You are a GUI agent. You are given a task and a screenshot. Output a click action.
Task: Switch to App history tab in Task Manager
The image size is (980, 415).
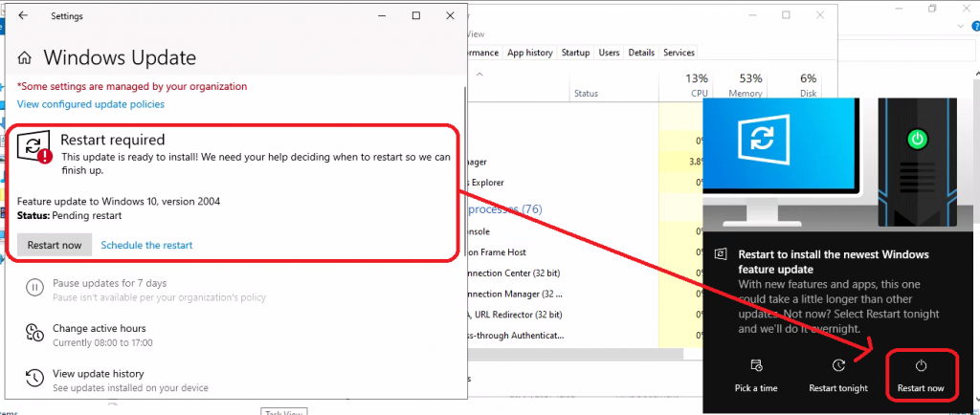tap(530, 53)
